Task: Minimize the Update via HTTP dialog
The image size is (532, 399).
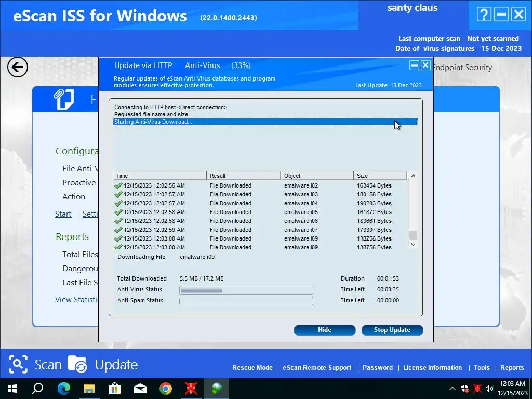Action: point(414,65)
